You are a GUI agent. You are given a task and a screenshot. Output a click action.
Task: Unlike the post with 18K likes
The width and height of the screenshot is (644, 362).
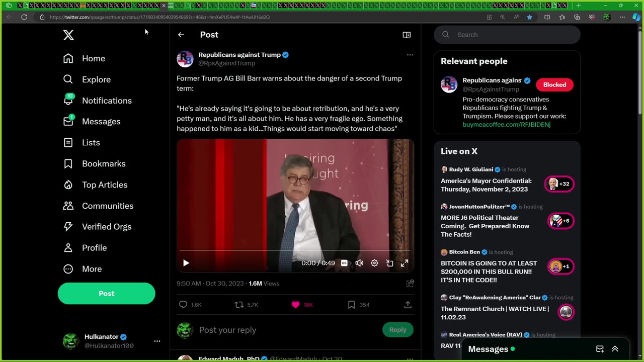295,305
